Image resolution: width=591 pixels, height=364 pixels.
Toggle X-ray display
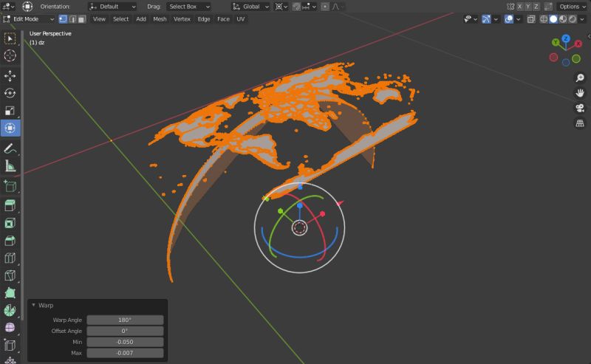point(531,19)
